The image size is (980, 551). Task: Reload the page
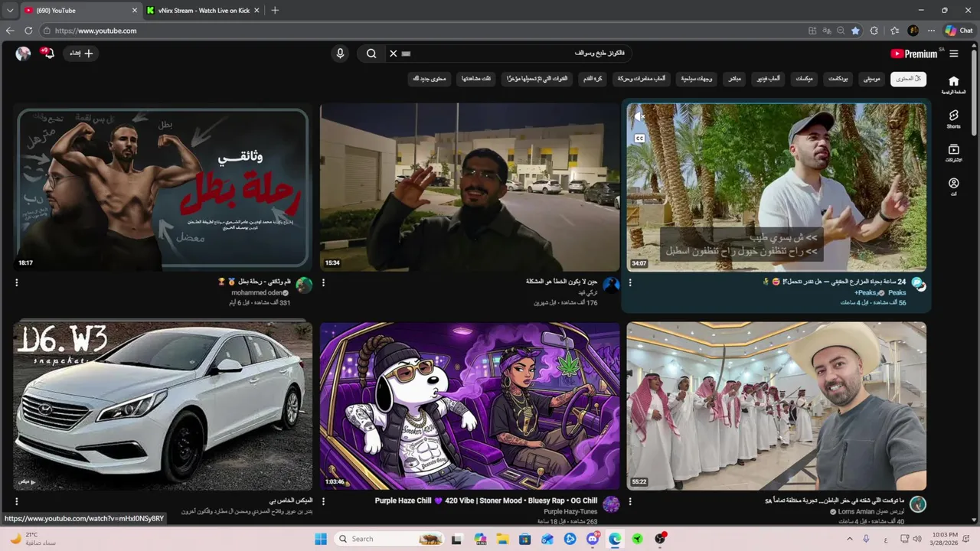click(x=28, y=31)
